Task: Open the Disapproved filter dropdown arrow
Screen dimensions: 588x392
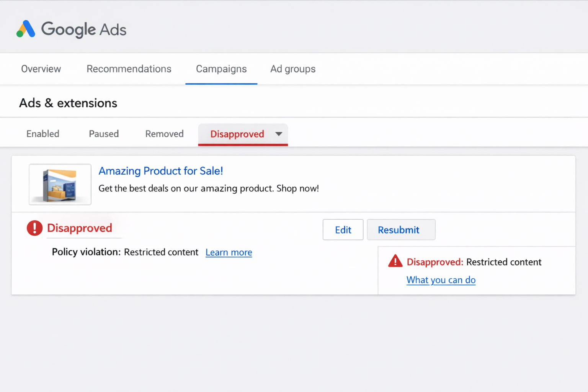Action: pos(279,134)
